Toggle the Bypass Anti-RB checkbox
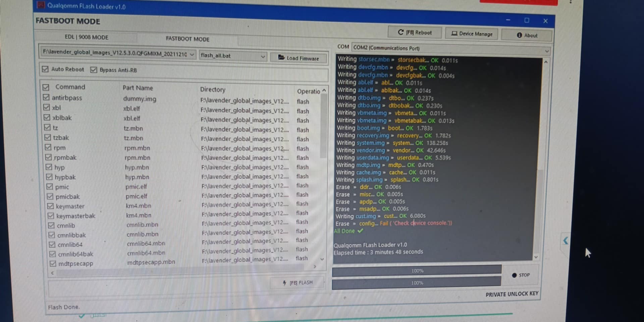 pos(94,70)
